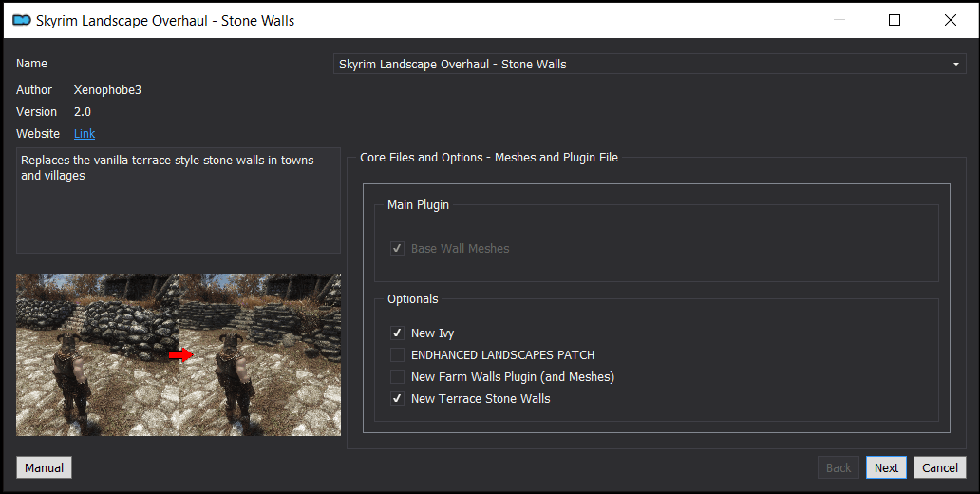Click the Main Plugin group label
The height and width of the screenshot is (494, 980).
click(x=418, y=205)
